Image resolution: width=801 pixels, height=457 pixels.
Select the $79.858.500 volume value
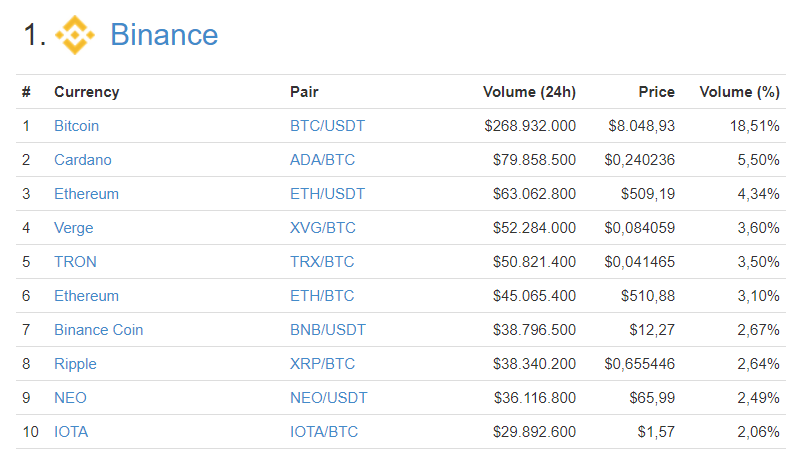point(534,160)
